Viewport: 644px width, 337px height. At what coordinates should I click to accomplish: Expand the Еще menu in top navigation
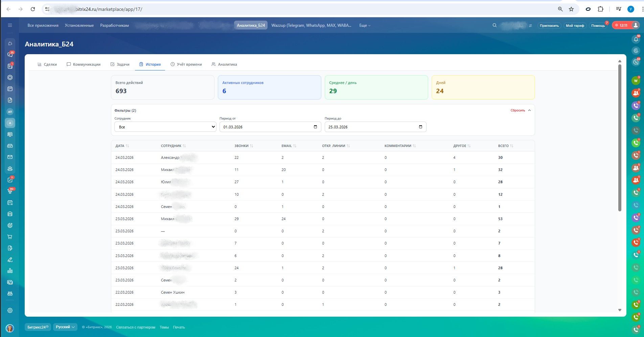(x=365, y=25)
